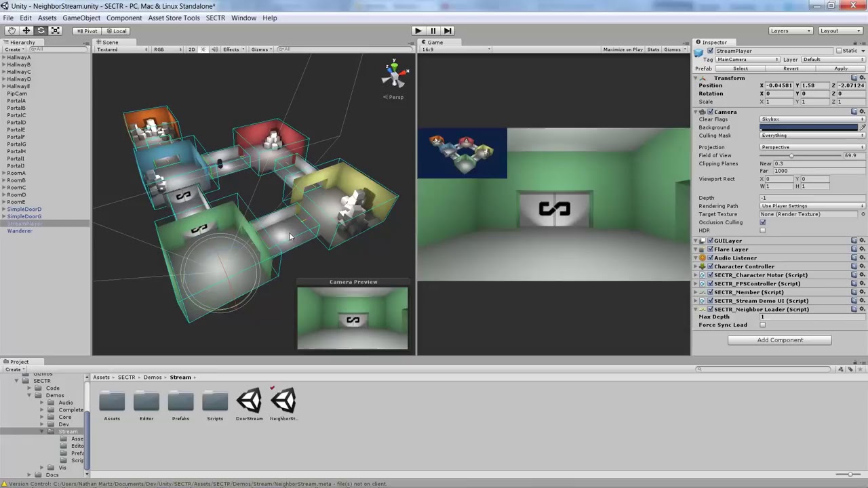Disable the Flare Layer checkbox
Screen dimensions: 868x488
[710, 249]
